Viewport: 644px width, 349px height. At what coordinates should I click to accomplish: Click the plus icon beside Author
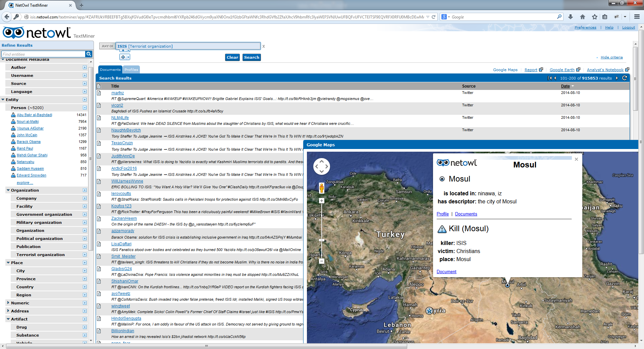coord(85,67)
